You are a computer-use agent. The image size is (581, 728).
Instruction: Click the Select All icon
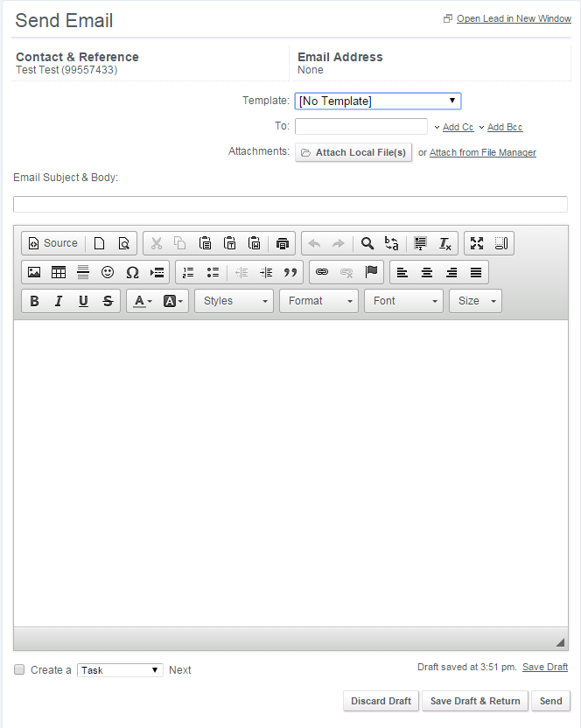[x=420, y=243]
